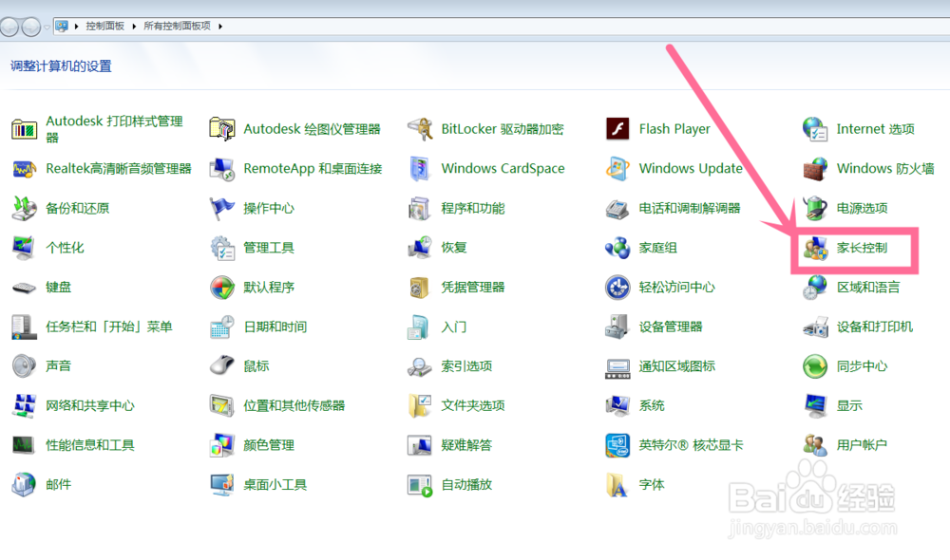Click the 显示 link
The image size is (950, 560).
[x=849, y=405]
